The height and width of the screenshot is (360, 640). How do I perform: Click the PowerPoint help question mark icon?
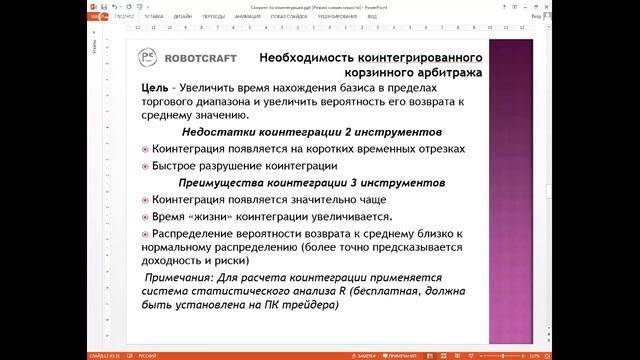(x=504, y=7)
